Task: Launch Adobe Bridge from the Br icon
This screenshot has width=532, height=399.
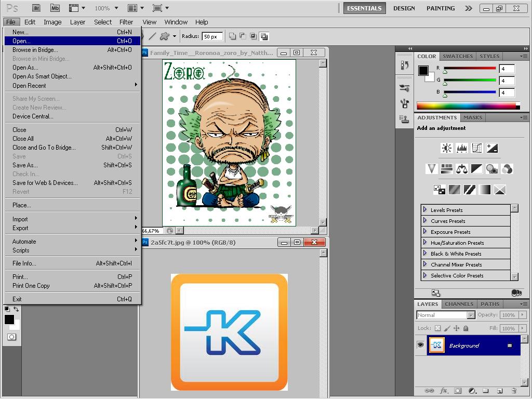Action: 36,8
